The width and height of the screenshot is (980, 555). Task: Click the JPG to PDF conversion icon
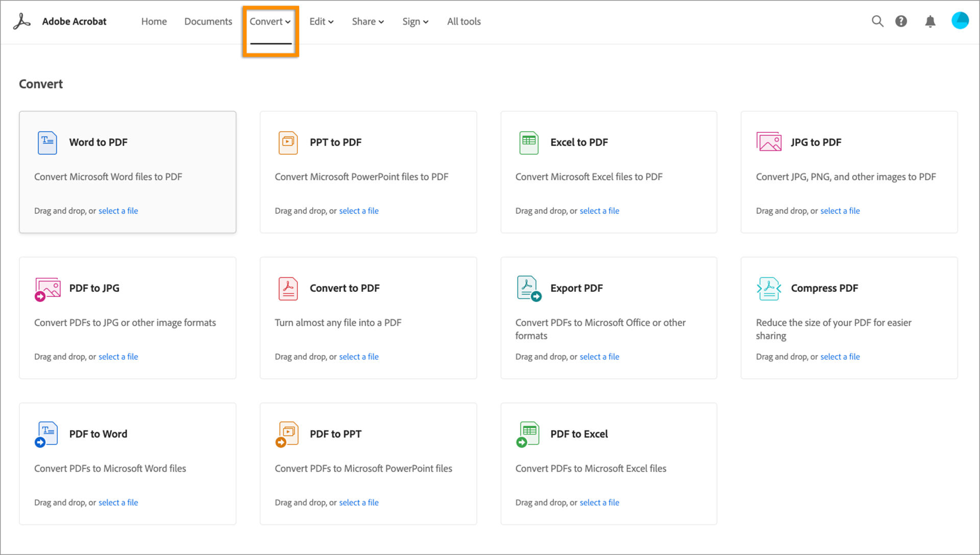(768, 142)
